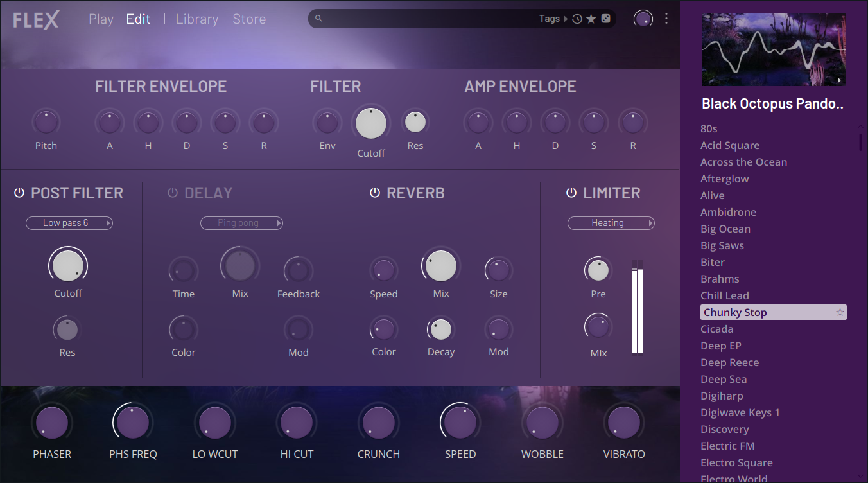Viewport: 868px width, 483px height.
Task: Click the Amp Envelope A knob
Action: click(x=478, y=122)
